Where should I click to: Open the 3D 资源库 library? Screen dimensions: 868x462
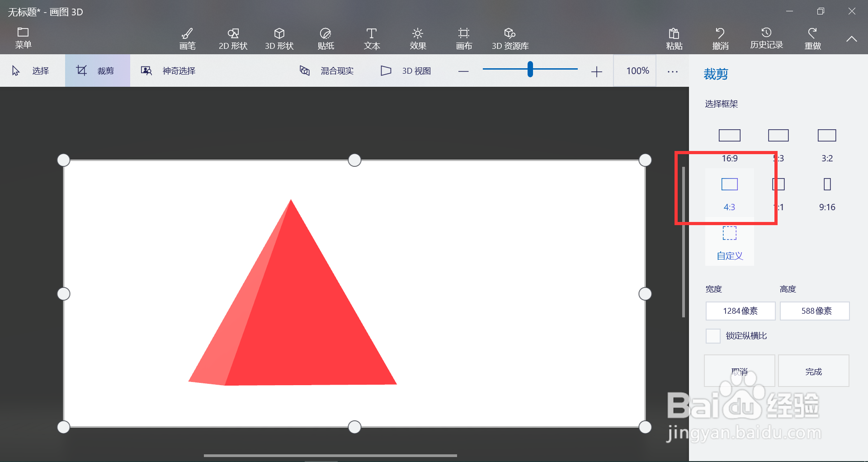(510, 38)
